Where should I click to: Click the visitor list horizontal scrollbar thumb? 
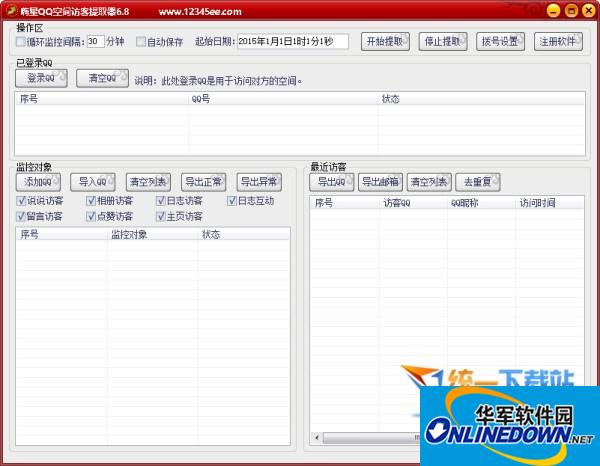pyautogui.click(x=371, y=437)
